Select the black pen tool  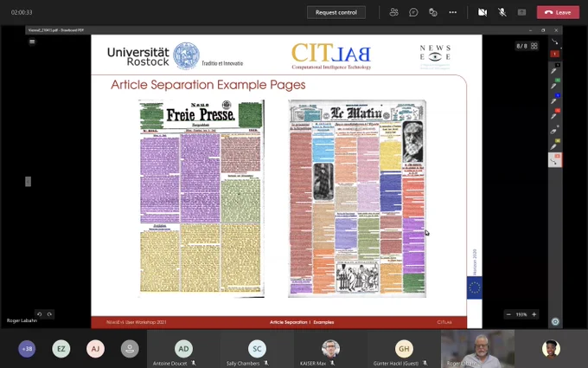554,69
